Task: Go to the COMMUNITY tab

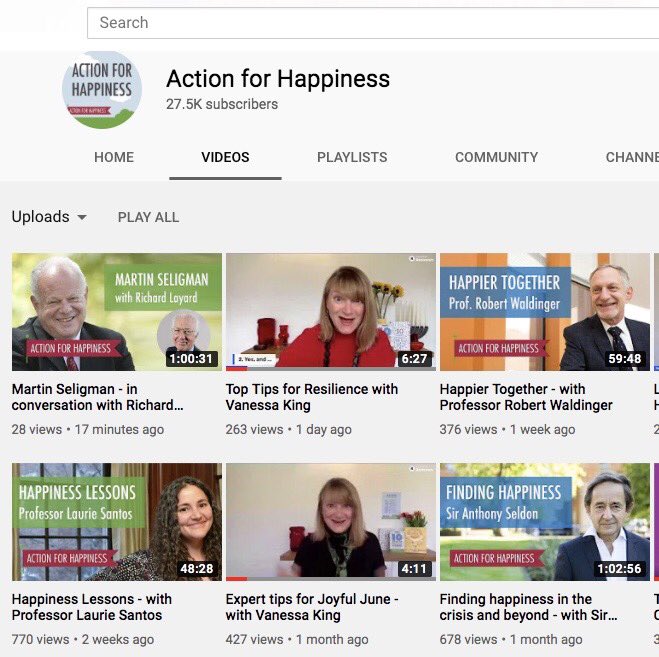Action: [x=496, y=157]
